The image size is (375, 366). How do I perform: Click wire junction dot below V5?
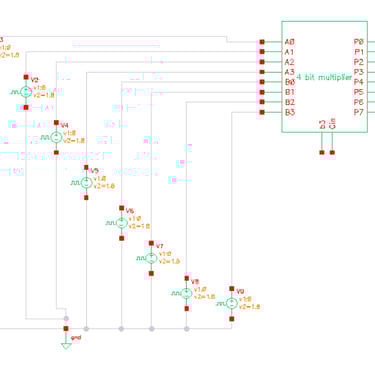86,329
